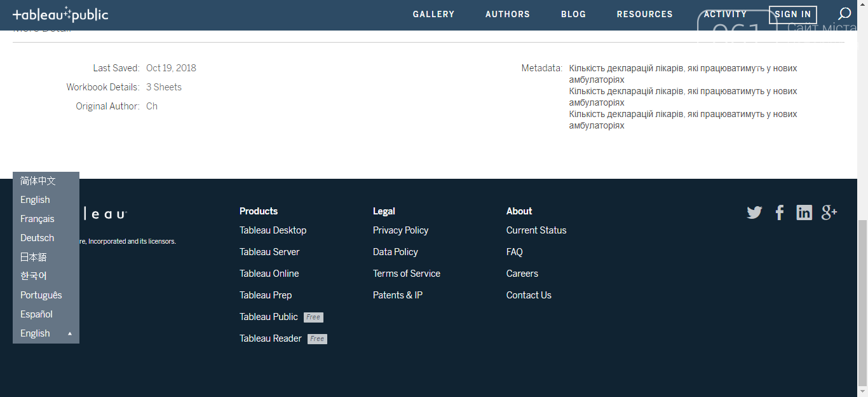Select Français from language list
Image resolution: width=868 pixels, height=397 pixels.
[37, 219]
